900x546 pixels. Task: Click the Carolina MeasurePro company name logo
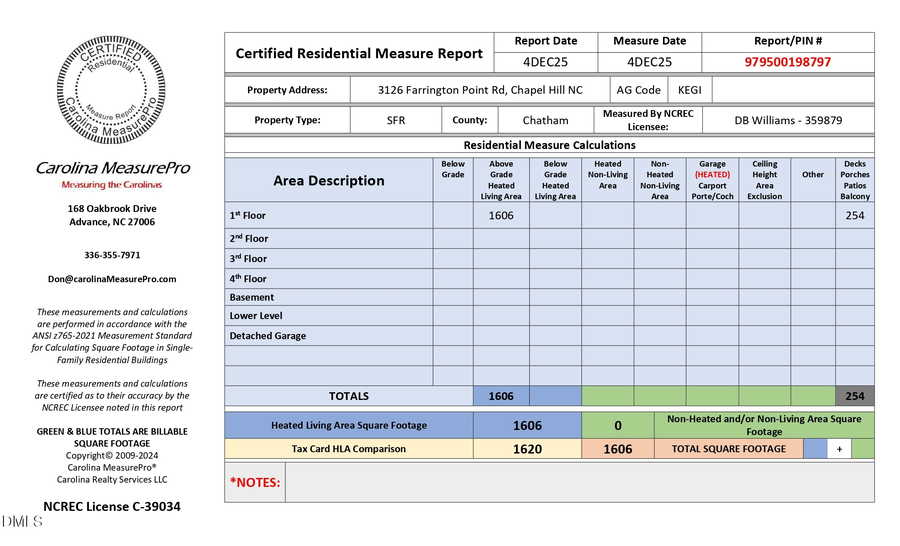(111, 169)
